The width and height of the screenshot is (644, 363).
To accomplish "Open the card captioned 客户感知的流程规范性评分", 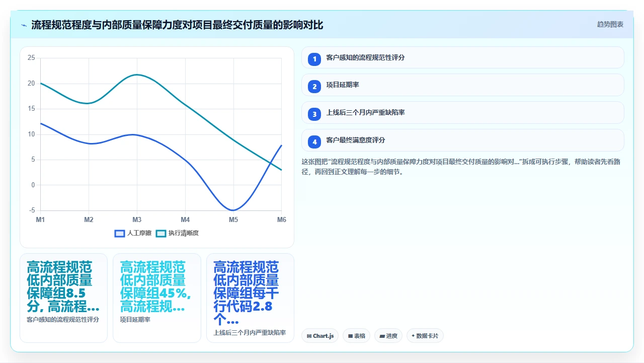I will click(x=63, y=298).
